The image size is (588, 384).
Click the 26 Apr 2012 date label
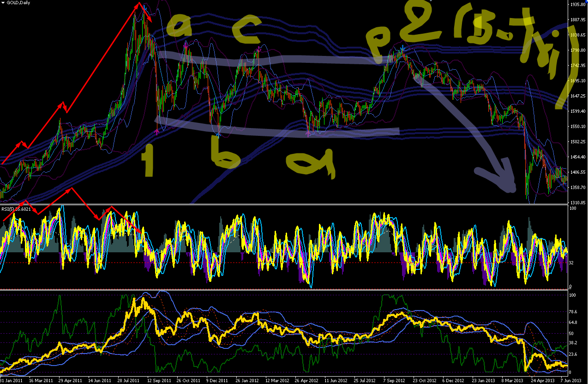(306, 380)
